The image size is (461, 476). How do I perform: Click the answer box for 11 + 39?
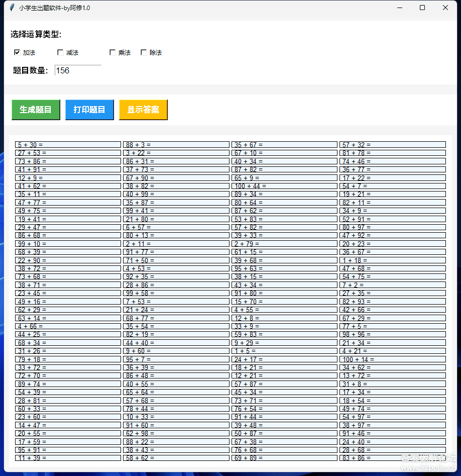[x=67, y=458]
